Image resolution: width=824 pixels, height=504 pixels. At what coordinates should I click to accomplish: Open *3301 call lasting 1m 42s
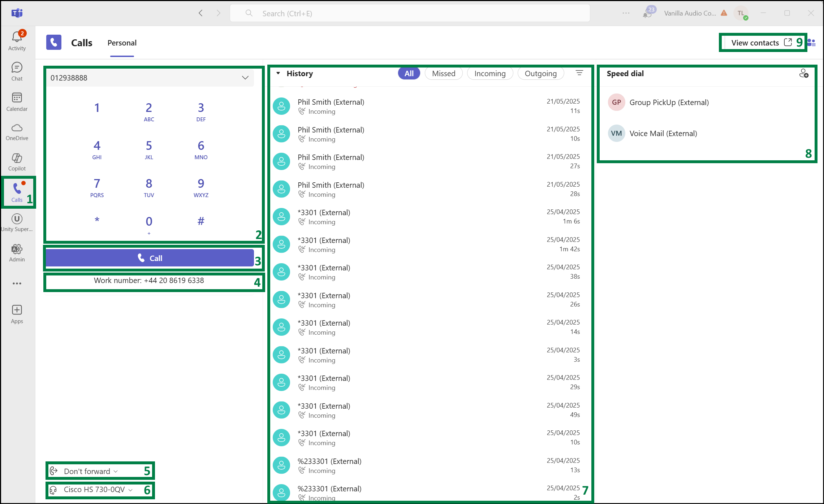point(430,244)
